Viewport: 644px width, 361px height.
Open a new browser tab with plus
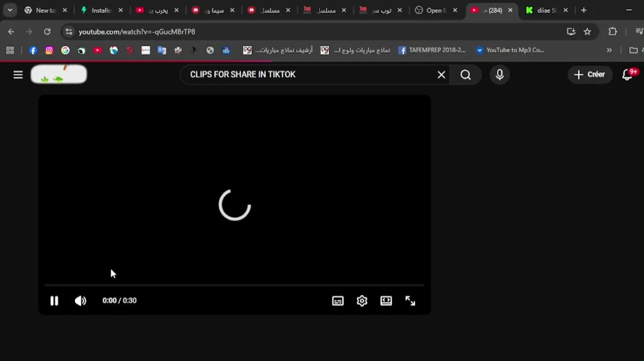584,10
